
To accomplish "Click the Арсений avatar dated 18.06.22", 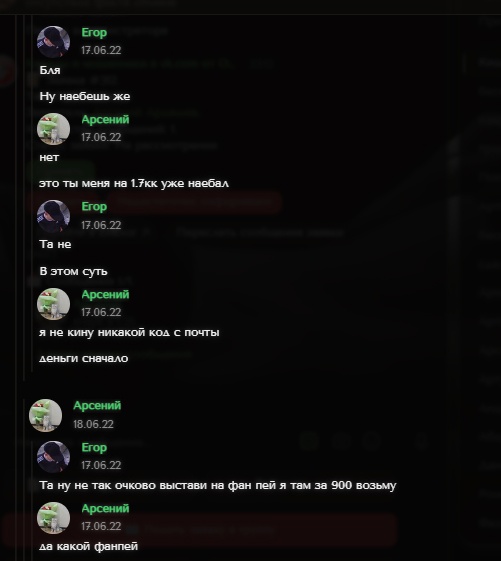I will (45, 415).
